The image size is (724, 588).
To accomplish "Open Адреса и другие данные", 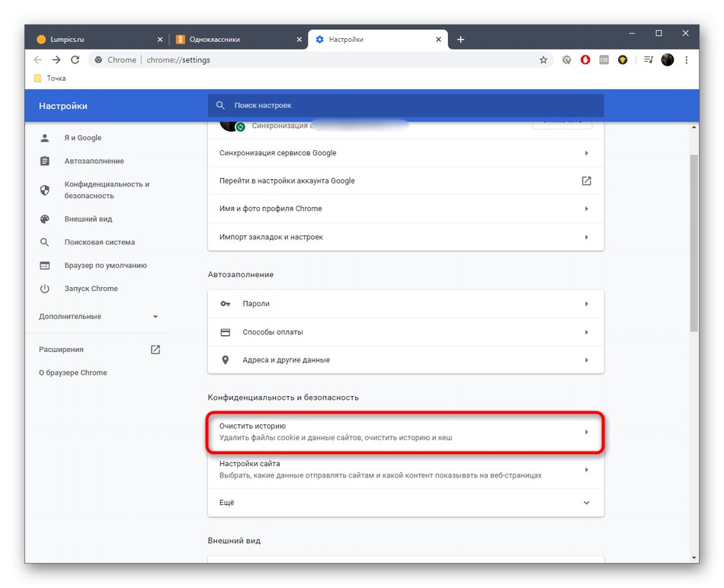I will pos(406,360).
